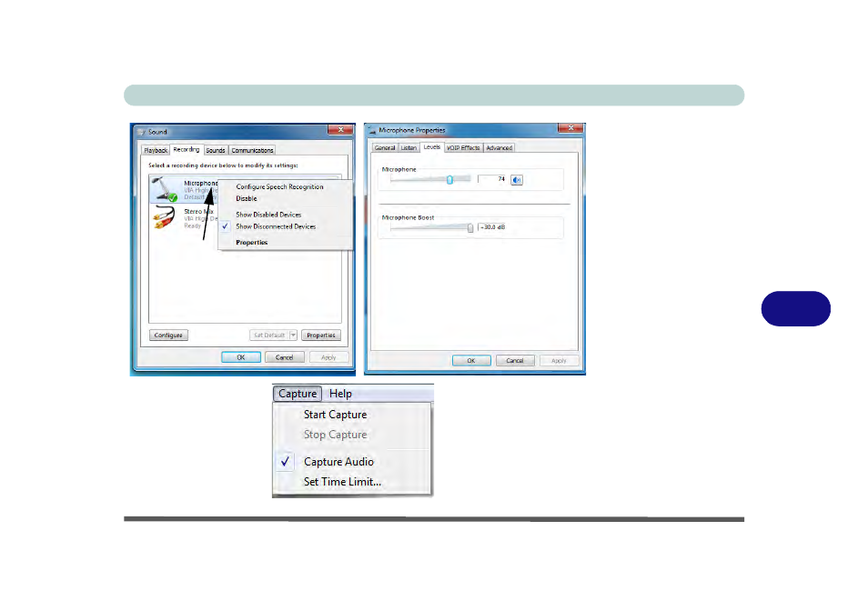Click OK in Microphone Properties

(471, 361)
